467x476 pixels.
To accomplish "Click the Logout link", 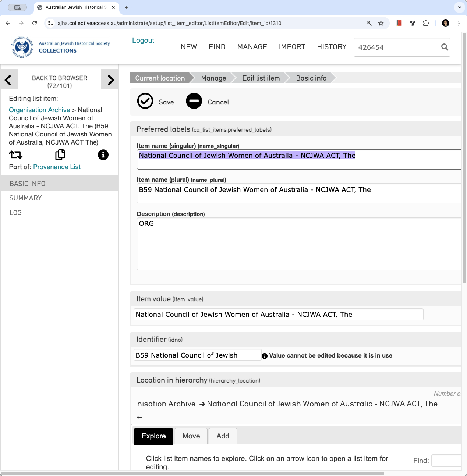I will [x=143, y=40].
